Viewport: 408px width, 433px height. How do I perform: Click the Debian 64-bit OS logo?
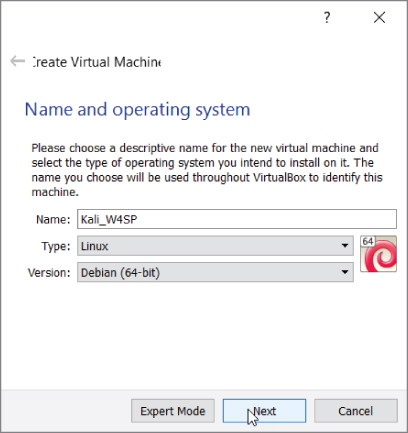click(x=378, y=254)
